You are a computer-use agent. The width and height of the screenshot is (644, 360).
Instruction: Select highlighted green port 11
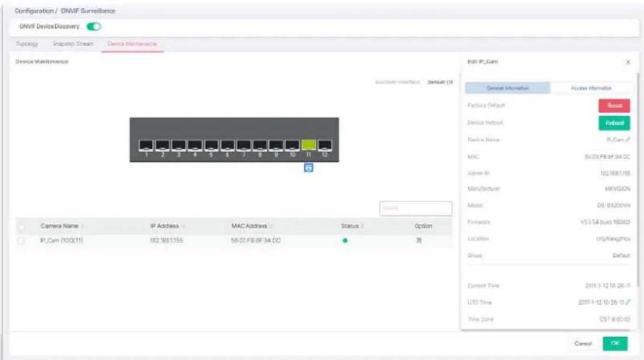click(308, 145)
